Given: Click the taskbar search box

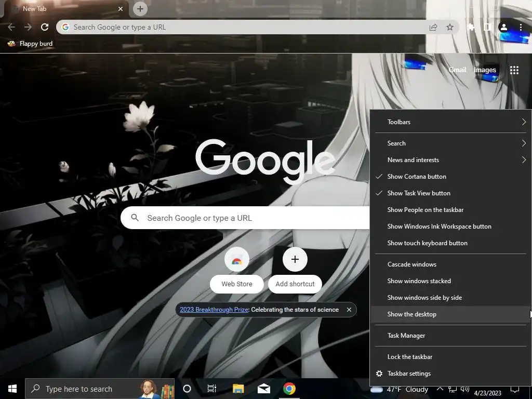Looking at the screenshot, I should pyautogui.click(x=100, y=389).
